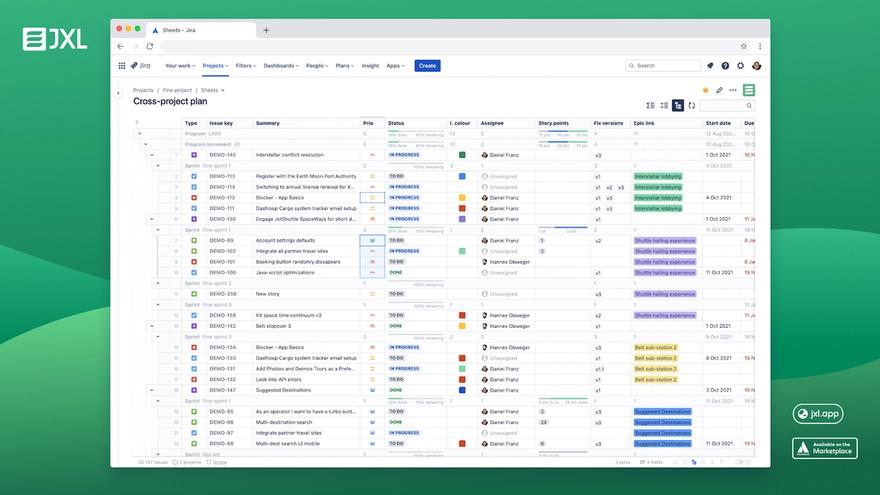The image size is (880, 495).
Task: Click blue colour swatch in DEMO-113 row
Action: tap(462, 176)
